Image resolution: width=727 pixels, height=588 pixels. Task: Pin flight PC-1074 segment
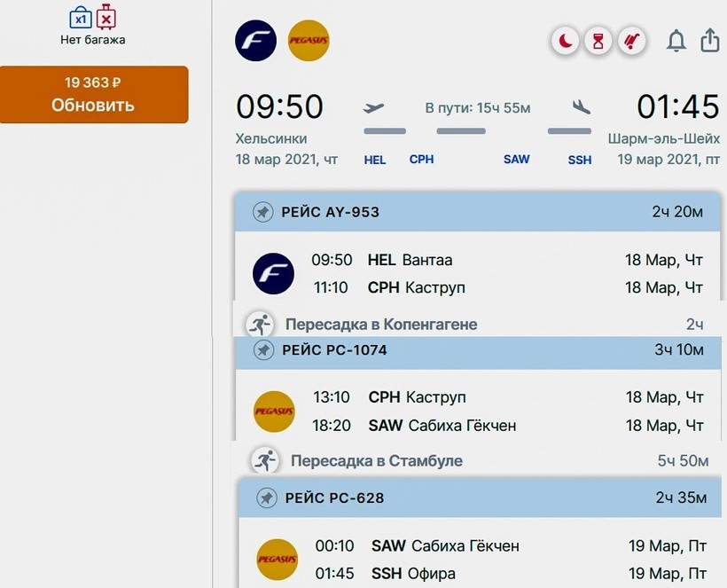[263, 350]
